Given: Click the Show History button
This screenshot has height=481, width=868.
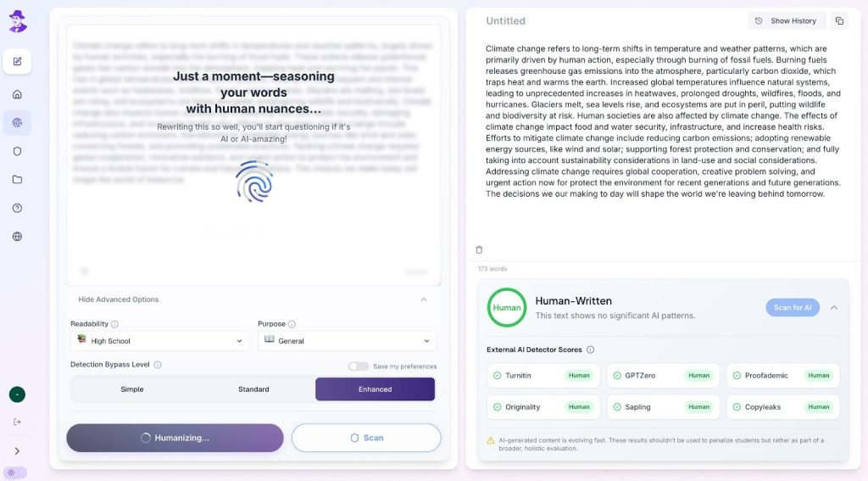Looking at the screenshot, I should click(787, 21).
